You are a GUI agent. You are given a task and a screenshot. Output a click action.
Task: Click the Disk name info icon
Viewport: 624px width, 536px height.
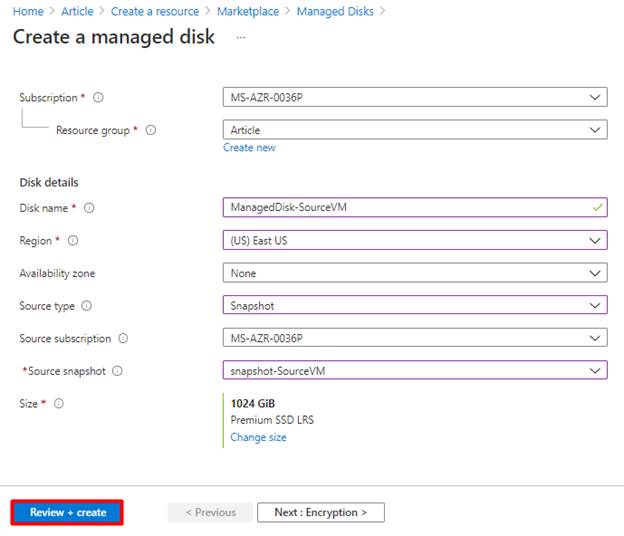point(89,208)
